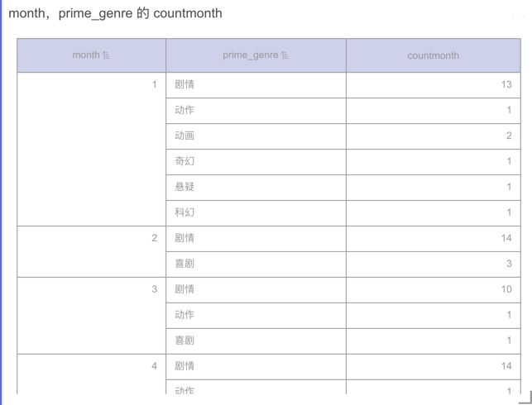This screenshot has width=532, height=405.
Task: Click the sort icon beside month header
Action: pos(106,55)
